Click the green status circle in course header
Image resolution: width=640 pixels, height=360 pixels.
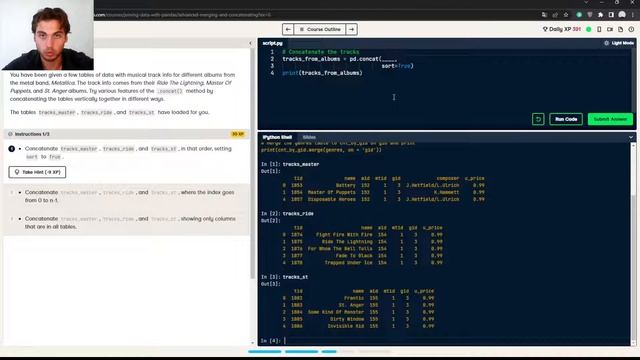[x=589, y=29]
